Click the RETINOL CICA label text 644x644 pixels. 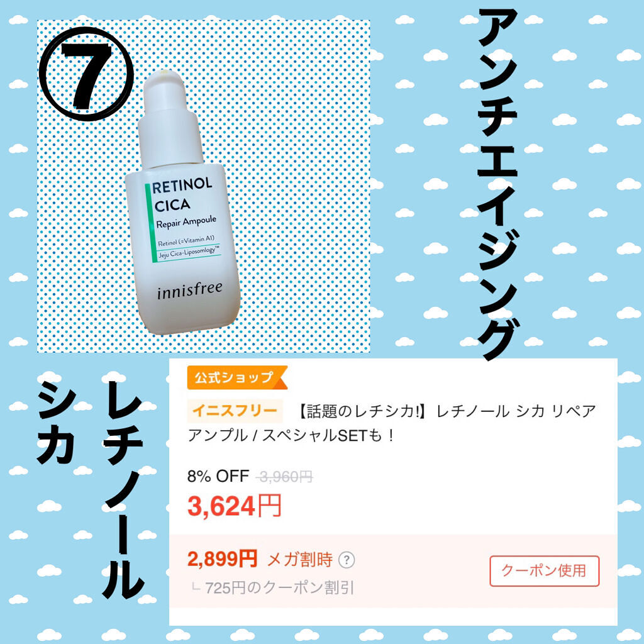pyautogui.click(x=182, y=194)
